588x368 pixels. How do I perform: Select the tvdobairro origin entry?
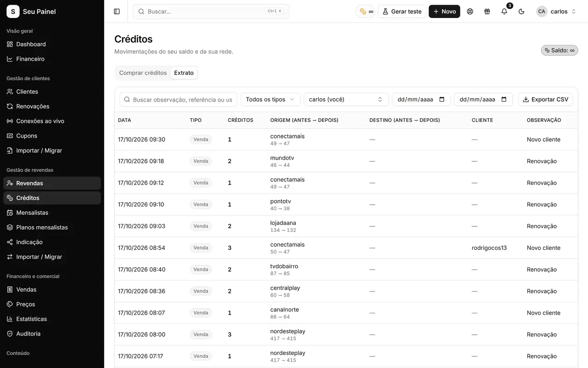pyautogui.click(x=284, y=266)
